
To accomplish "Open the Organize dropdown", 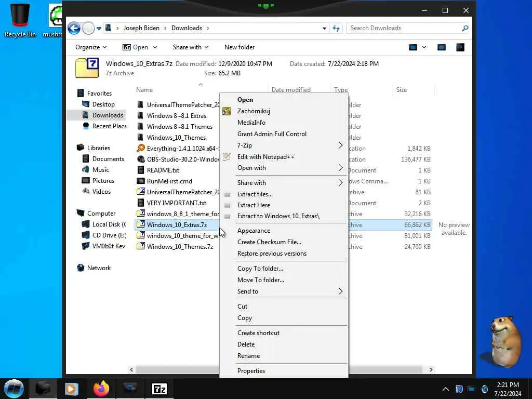I will pos(91,47).
